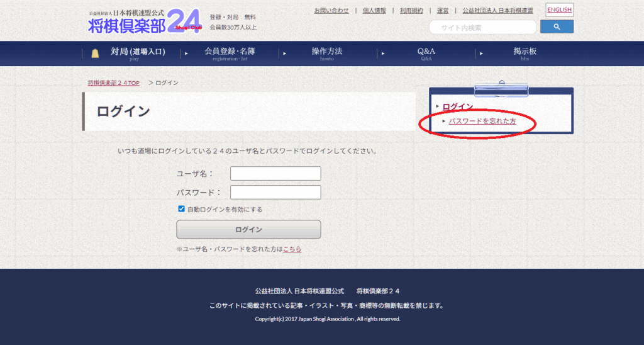Follow the 将棋倶楽部24 TOP breadcrumb link
Viewport: 644px width, 345px height.
(x=114, y=83)
